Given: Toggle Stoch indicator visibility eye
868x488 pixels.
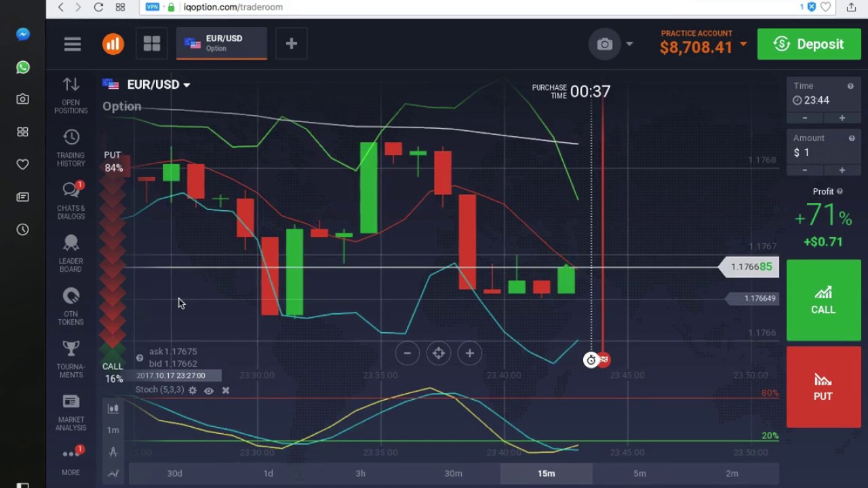Looking at the screenshot, I should [209, 390].
